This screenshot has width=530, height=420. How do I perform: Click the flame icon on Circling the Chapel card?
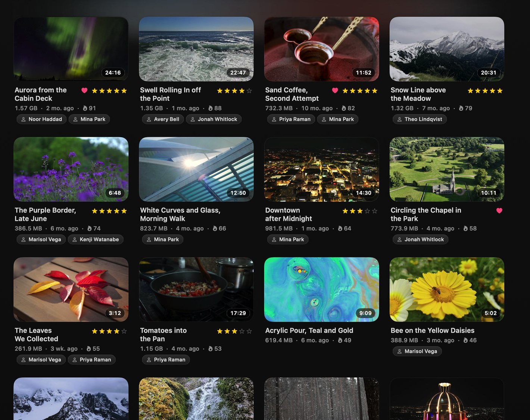click(466, 228)
